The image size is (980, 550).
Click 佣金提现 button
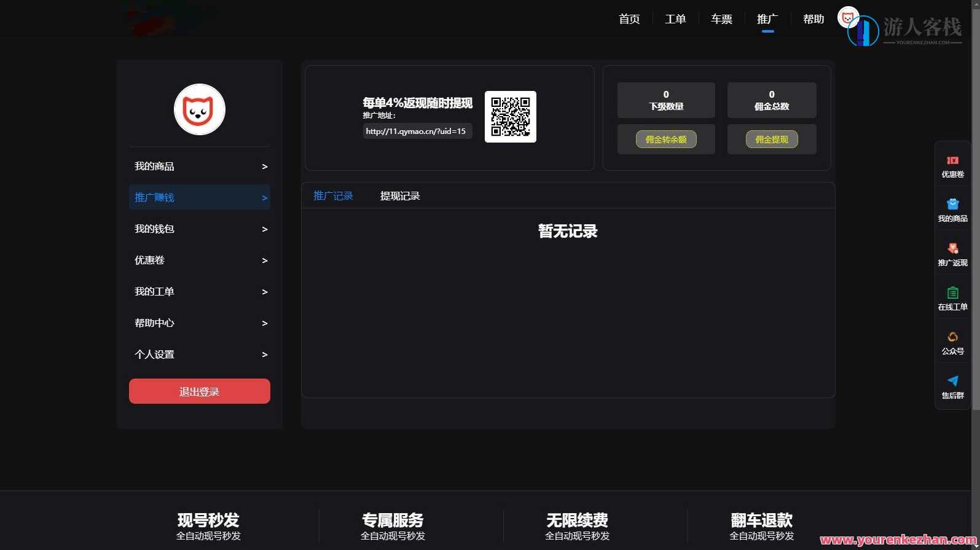[x=772, y=139]
